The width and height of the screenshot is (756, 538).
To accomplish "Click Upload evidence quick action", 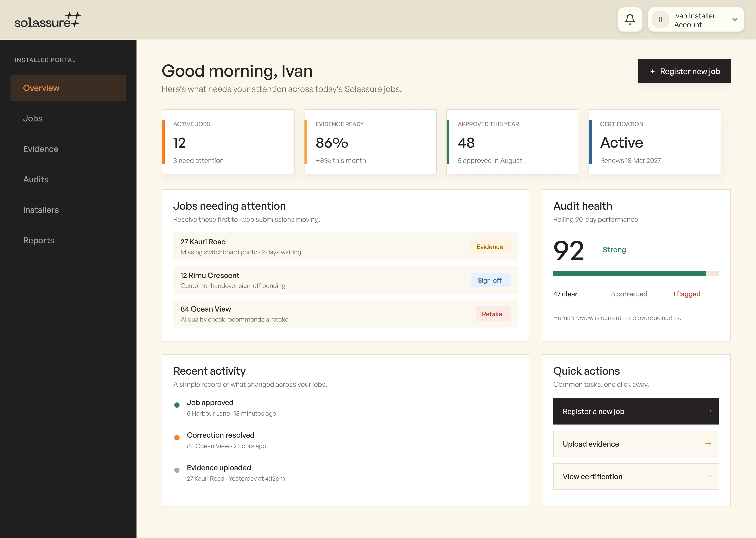I will (636, 444).
